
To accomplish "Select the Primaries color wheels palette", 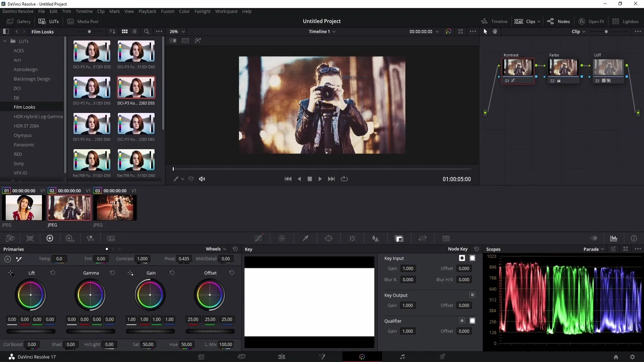I will [x=50, y=238].
